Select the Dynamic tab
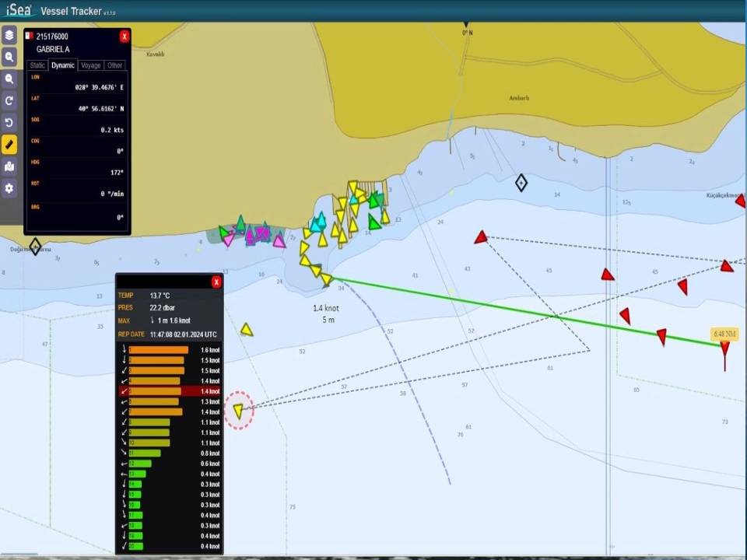This screenshot has height=560, width=747. [x=63, y=65]
